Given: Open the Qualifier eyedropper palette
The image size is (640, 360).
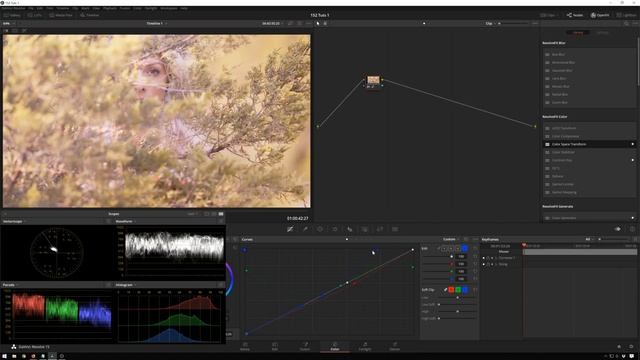Looking at the screenshot, I should pyautogui.click(x=305, y=229).
